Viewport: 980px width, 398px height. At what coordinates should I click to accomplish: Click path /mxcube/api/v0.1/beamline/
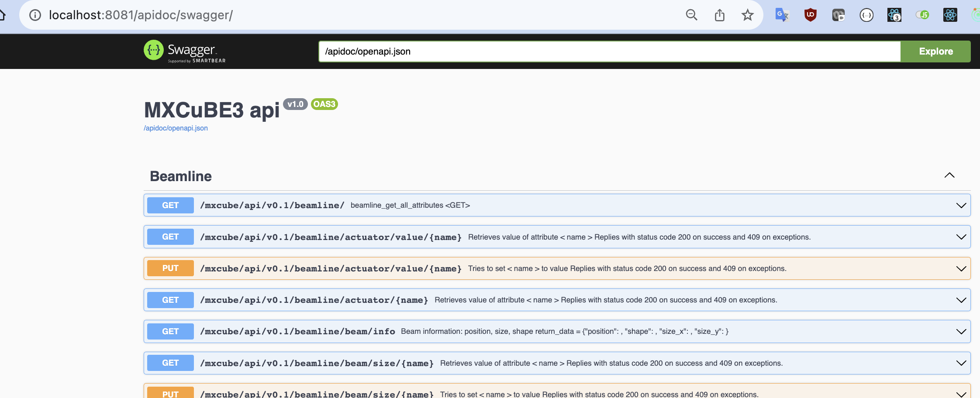pyautogui.click(x=272, y=205)
